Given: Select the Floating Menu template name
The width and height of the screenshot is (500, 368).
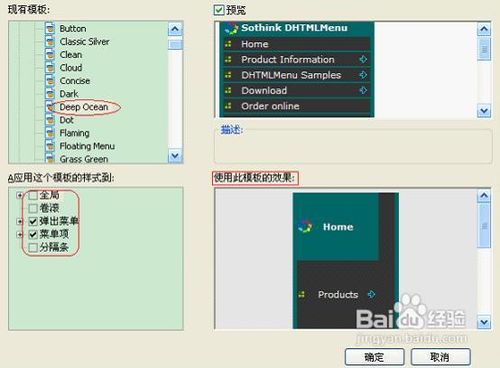Looking at the screenshot, I should coord(87,146).
